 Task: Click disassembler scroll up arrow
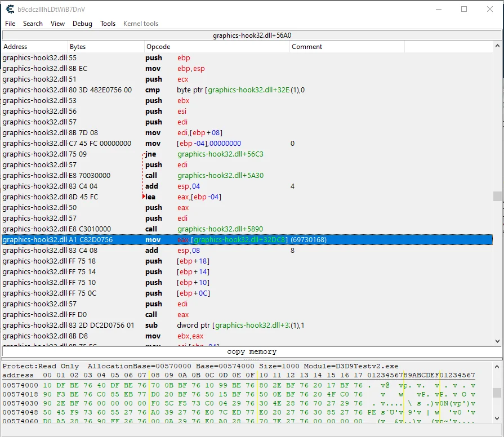pos(497,46)
